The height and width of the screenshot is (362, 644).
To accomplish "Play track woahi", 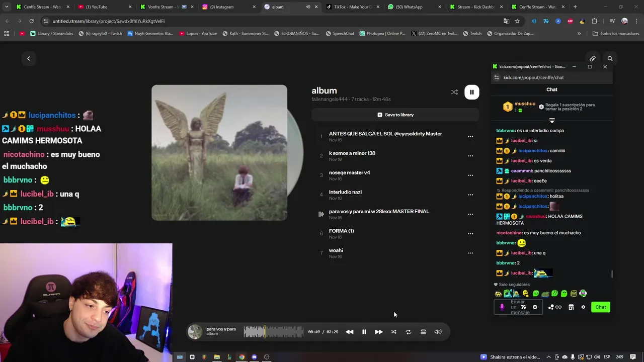I will 336,250.
